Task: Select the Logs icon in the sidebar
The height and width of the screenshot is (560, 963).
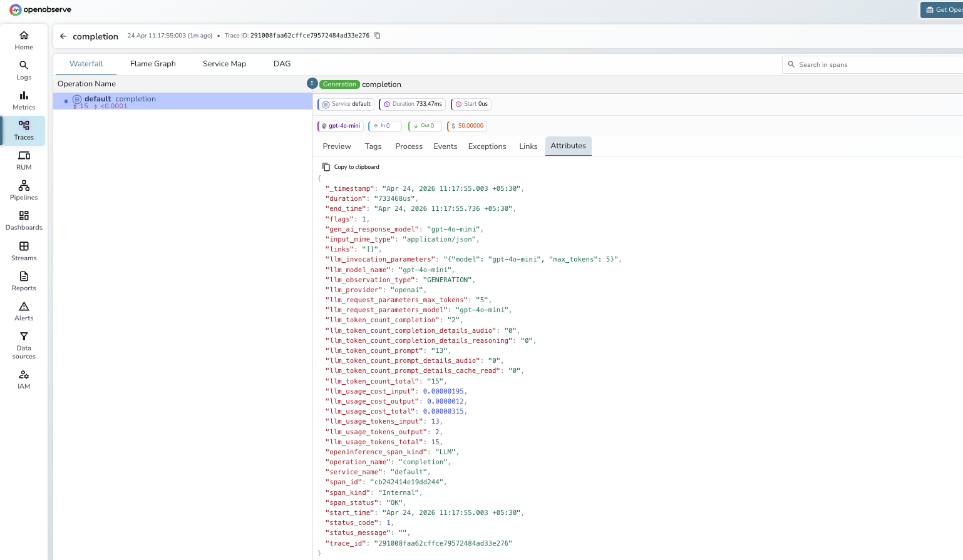Action: pos(23,69)
